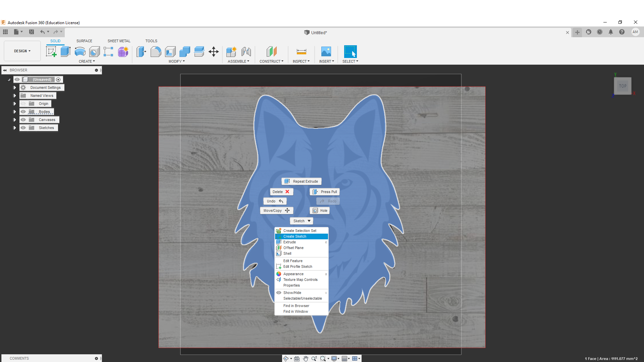Open the MODIFY dropdown menu
The height and width of the screenshot is (362, 644).
coord(176,61)
